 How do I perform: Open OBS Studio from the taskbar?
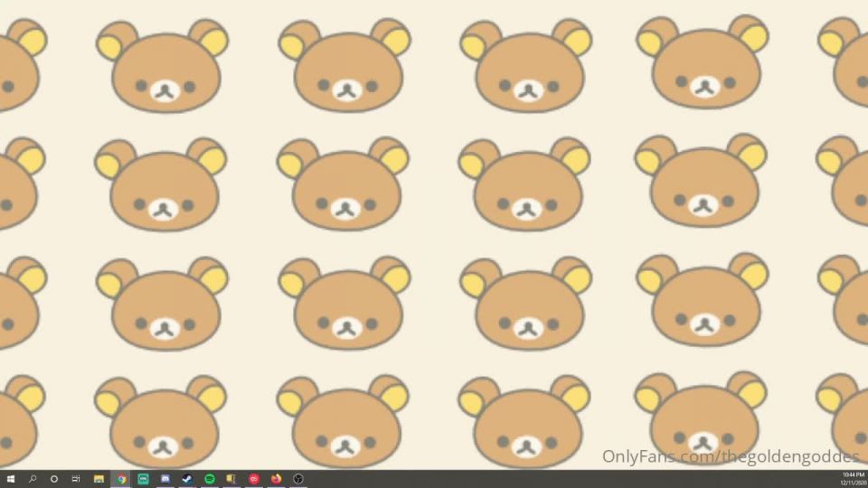297,479
